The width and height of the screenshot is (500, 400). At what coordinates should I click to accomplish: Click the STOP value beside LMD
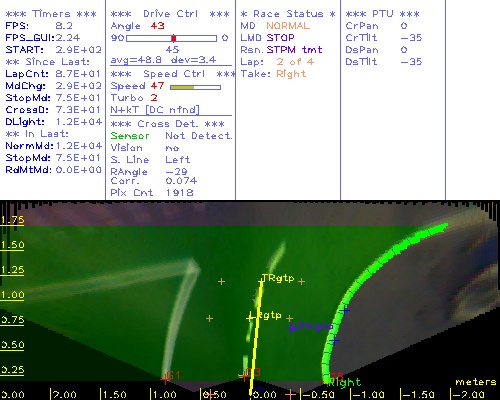[x=280, y=38]
